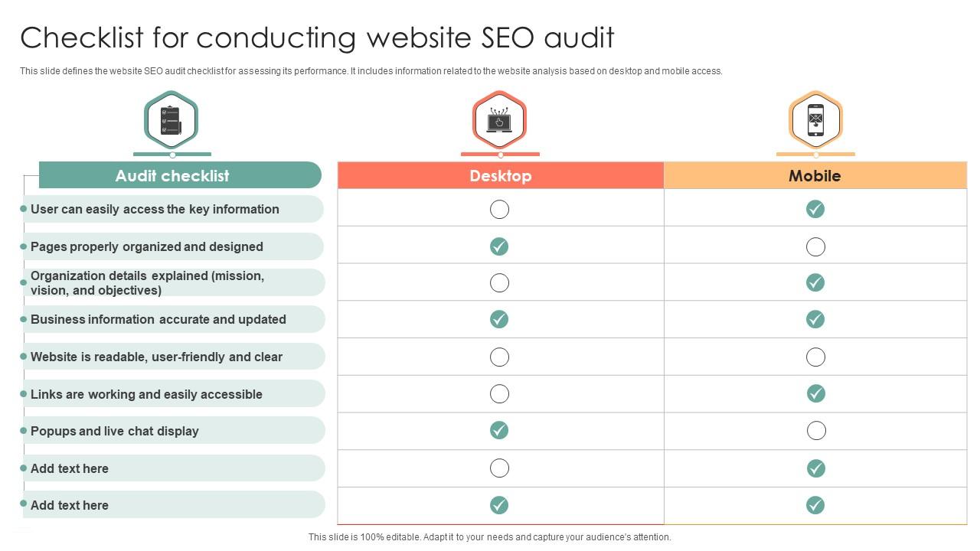Click the audit checklist clipboard icon
Viewport: 980px width, 551px height.
(171, 120)
